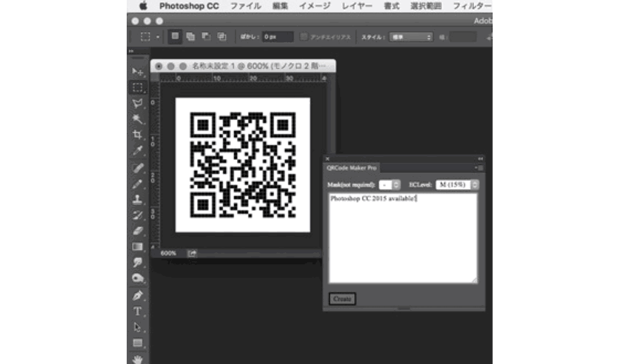Open the 書式 menu

tap(391, 6)
